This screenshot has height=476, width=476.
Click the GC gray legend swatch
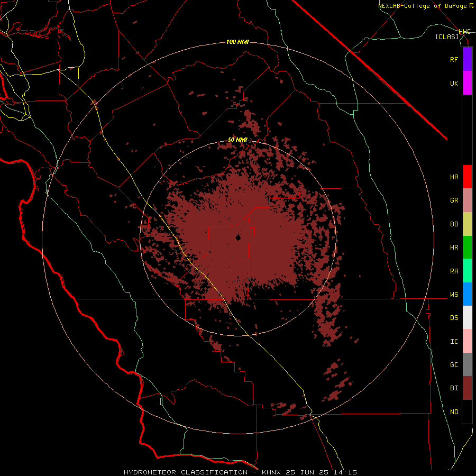tap(467, 364)
